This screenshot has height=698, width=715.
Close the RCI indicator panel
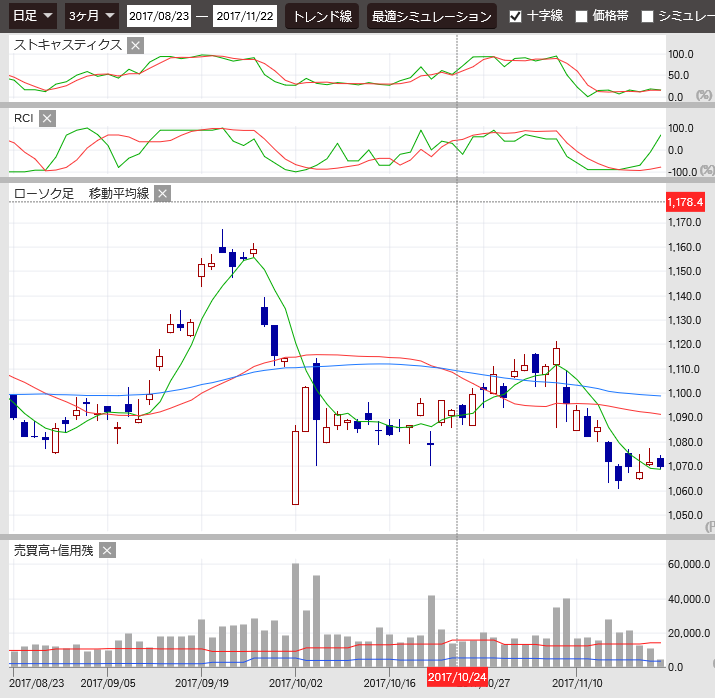point(47,119)
